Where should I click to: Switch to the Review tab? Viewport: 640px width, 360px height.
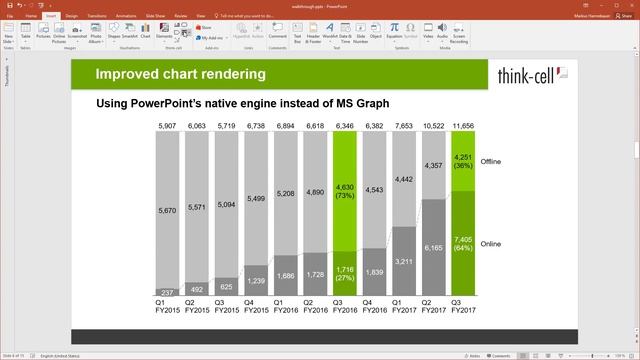pos(180,16)
